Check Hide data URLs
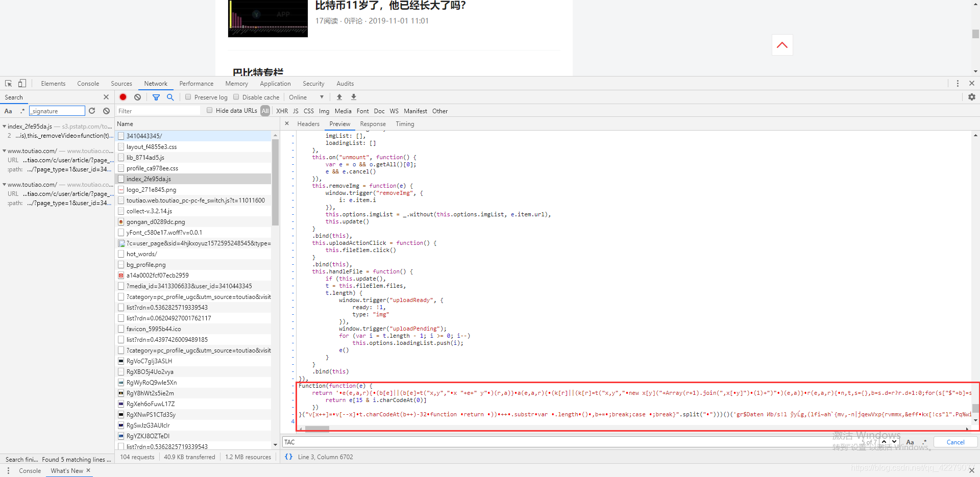 click(x=209, y=110)
